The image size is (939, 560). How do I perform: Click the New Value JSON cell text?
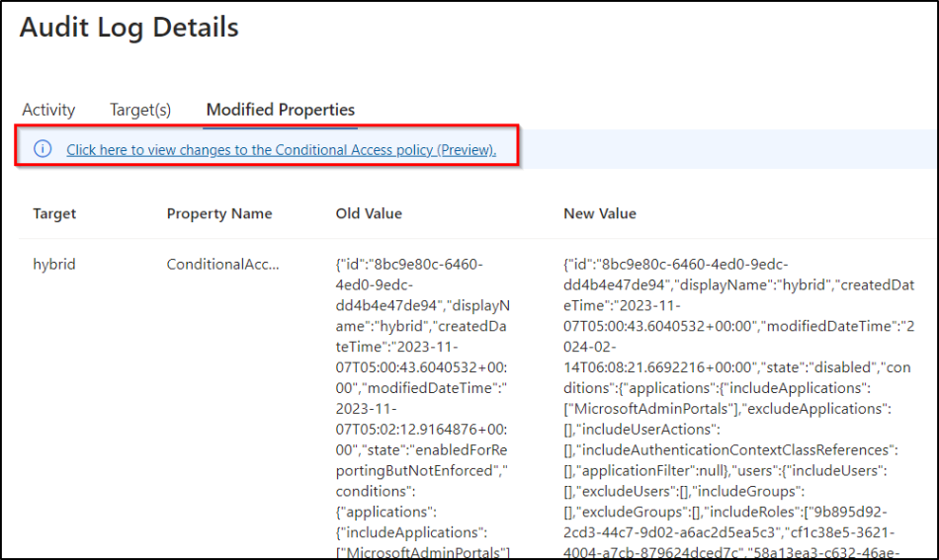point(739,408)
